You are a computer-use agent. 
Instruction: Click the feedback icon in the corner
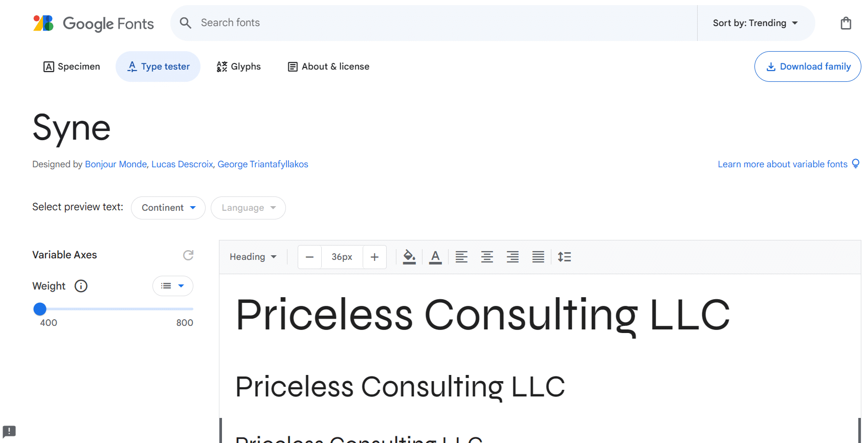pos(9,431)
